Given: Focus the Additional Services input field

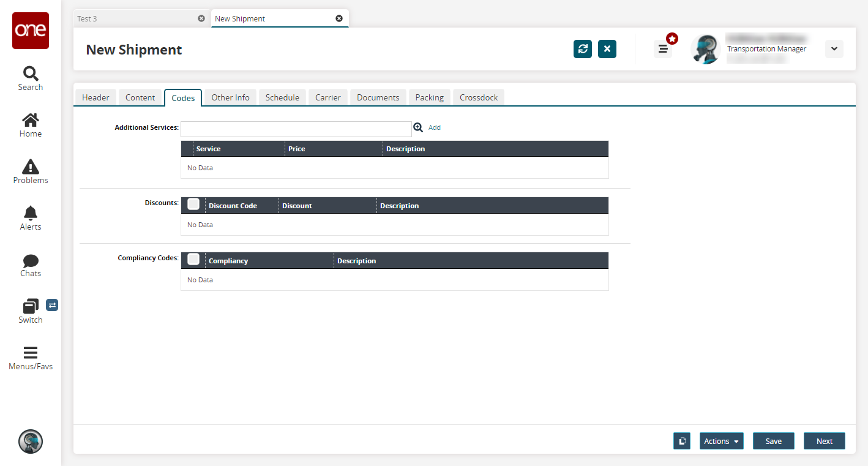Looking at the screenshot, I should pyautogui.click(x=296, y=129).
